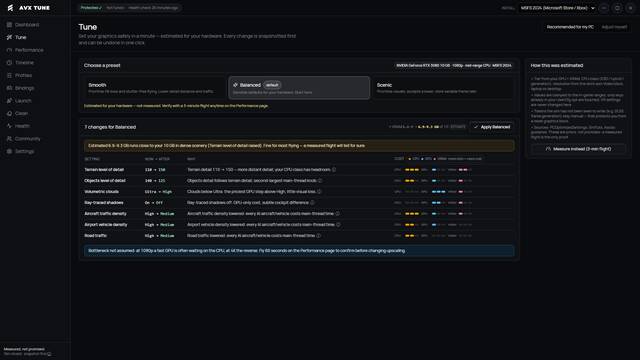Switch to Recommended for my PC tab
640x360 pixels.
tap(570, 27)
